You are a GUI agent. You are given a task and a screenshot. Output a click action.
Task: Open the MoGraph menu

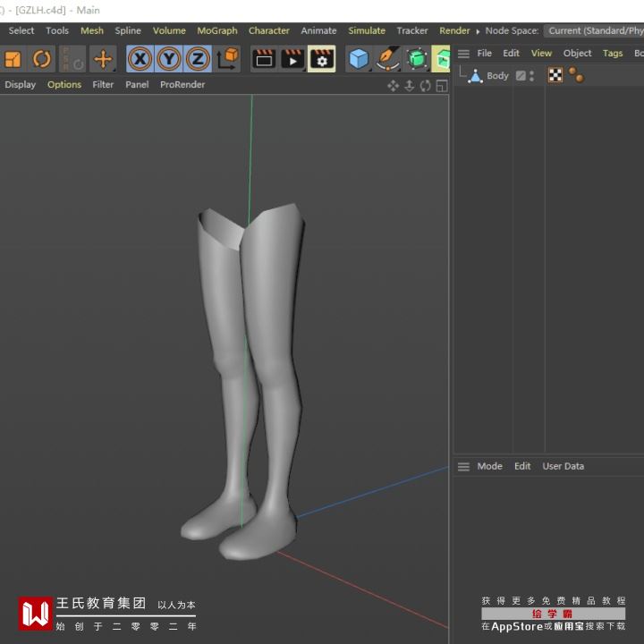click(217, 30)
